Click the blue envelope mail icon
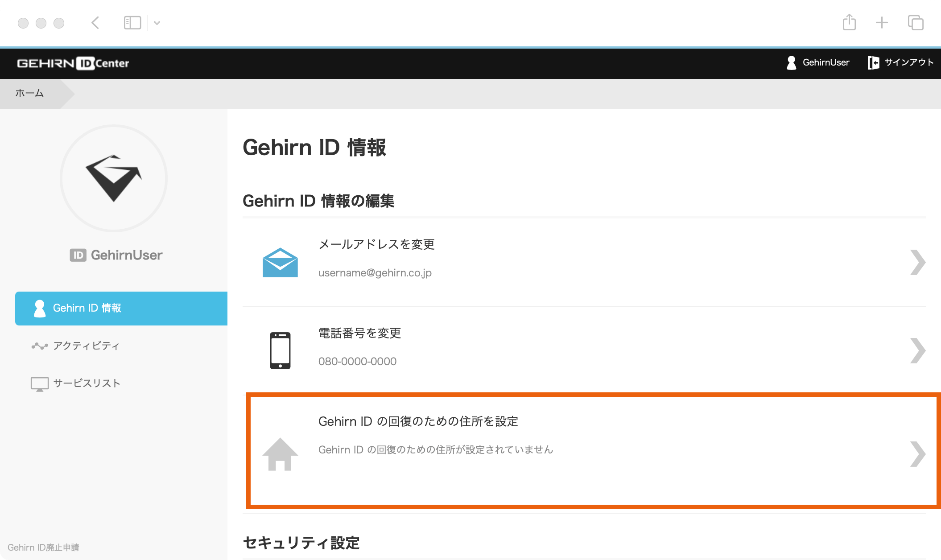This screenshot has width=941, height=560. point(280,263)
